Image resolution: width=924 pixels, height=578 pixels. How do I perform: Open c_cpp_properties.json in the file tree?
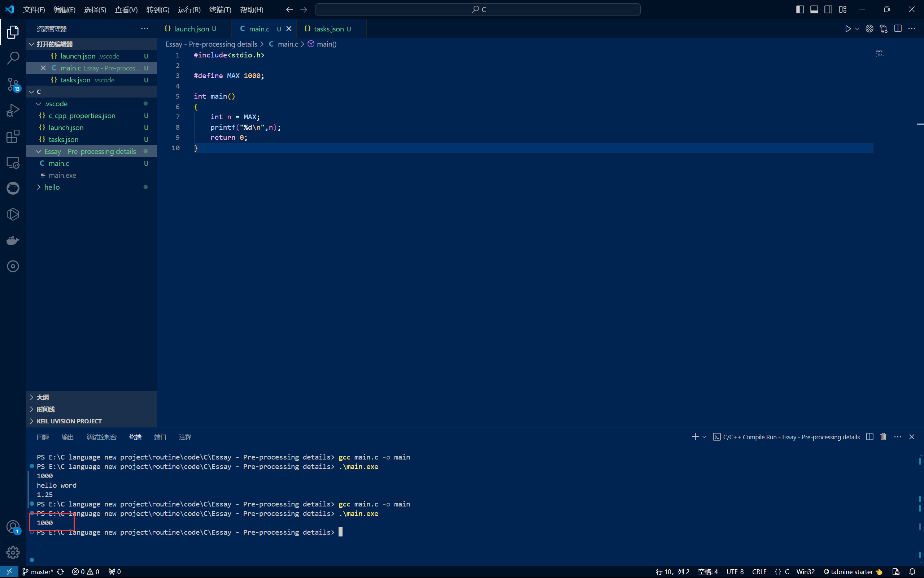point(92,116)
